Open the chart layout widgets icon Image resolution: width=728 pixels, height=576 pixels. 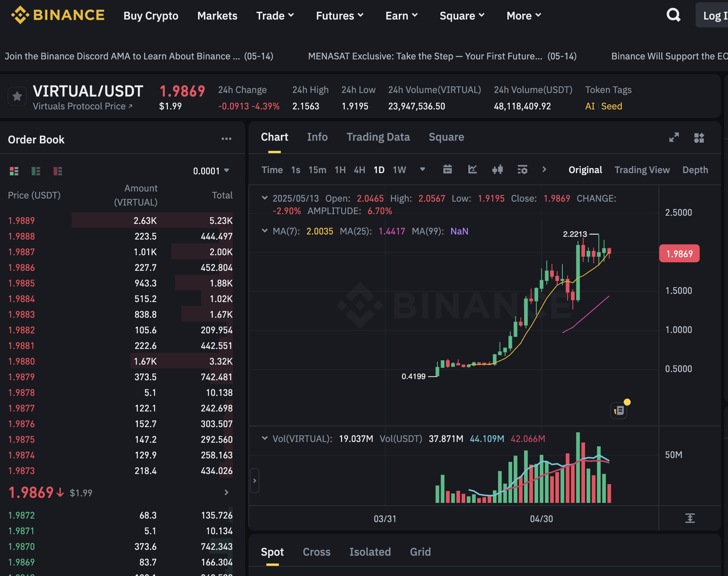tap(699, 138)
